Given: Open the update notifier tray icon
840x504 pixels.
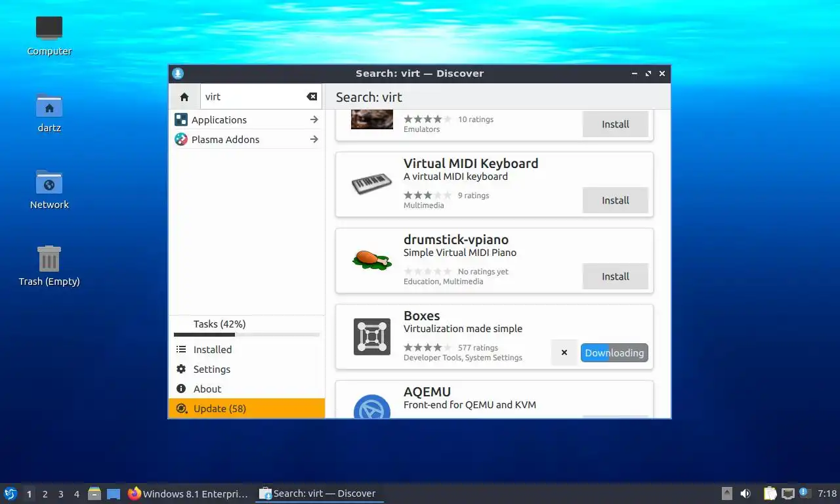Looking at the screenshot, I should tap(805, 493).
